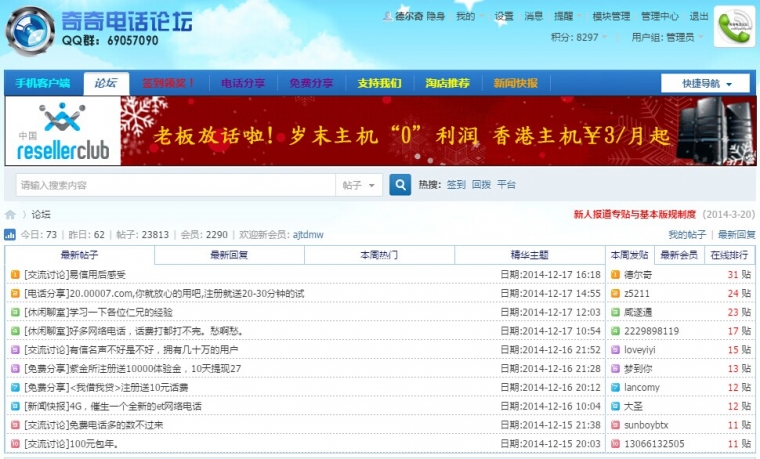Click the 回拨 hot search link

(x=481, y=185)
